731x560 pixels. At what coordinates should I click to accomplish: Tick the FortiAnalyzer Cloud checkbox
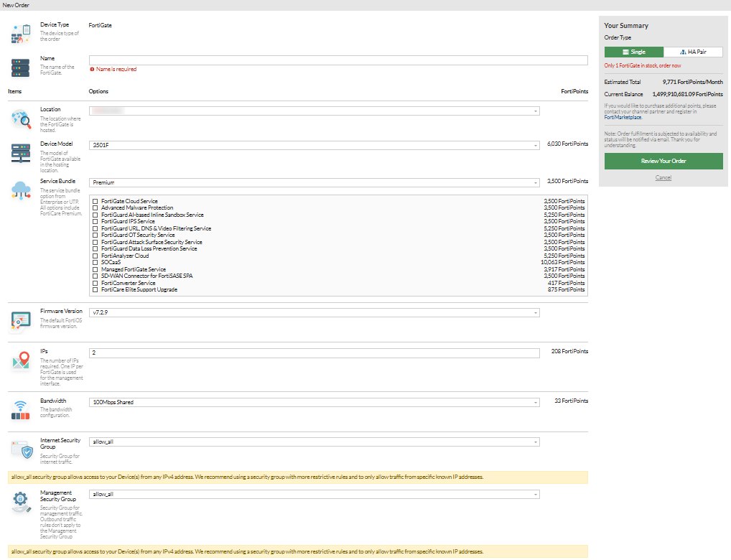click(95, 256)
